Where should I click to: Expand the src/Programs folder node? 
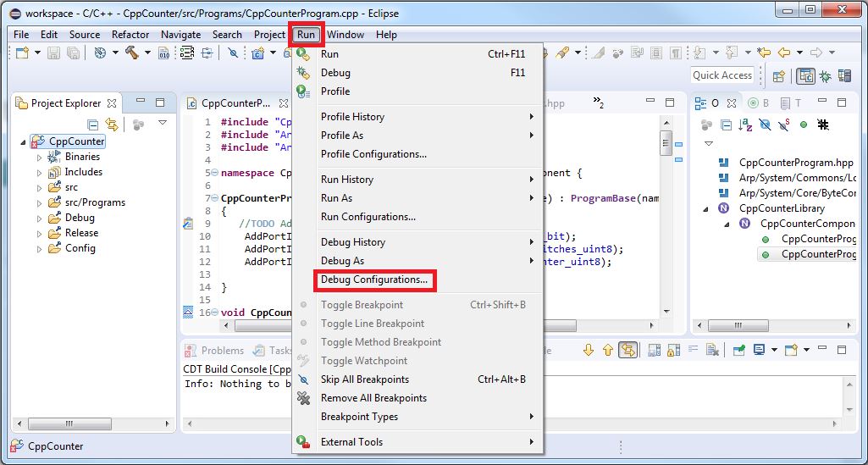pyautogui.click(x=39, y=203)
